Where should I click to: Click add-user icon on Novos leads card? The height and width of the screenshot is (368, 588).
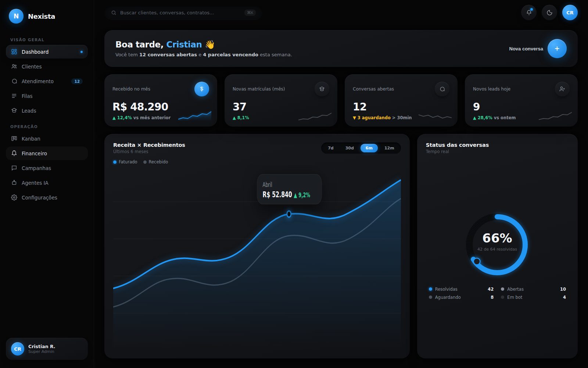click(562, 89)
